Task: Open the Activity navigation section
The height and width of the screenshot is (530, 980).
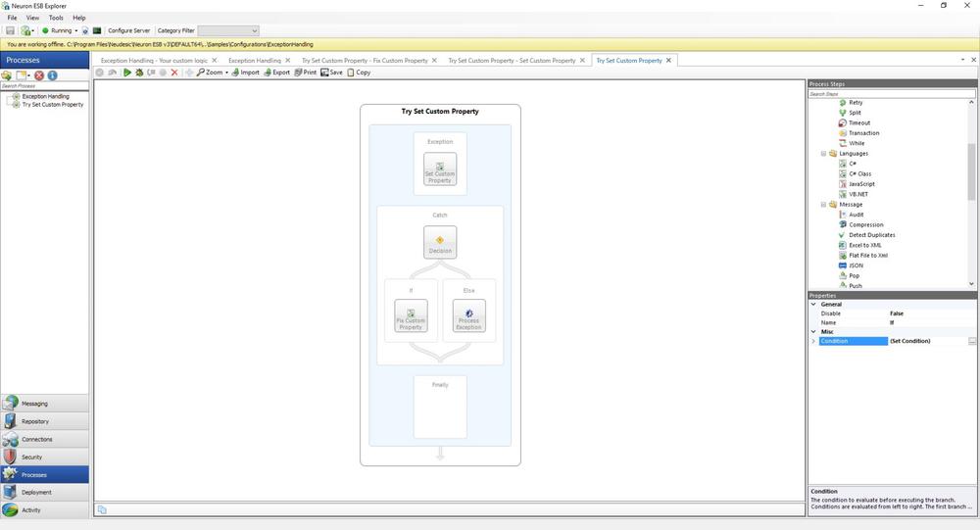Action: [44, 510]
